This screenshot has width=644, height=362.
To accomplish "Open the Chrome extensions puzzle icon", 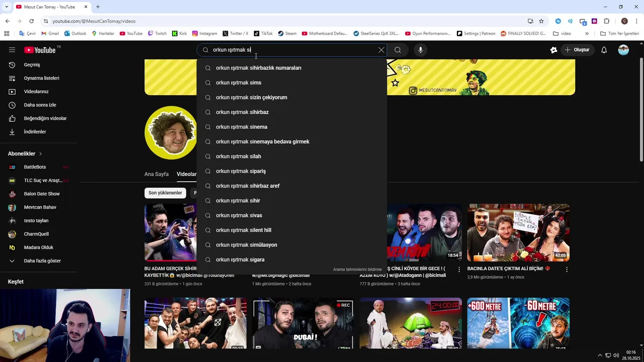I will (606, 21).
